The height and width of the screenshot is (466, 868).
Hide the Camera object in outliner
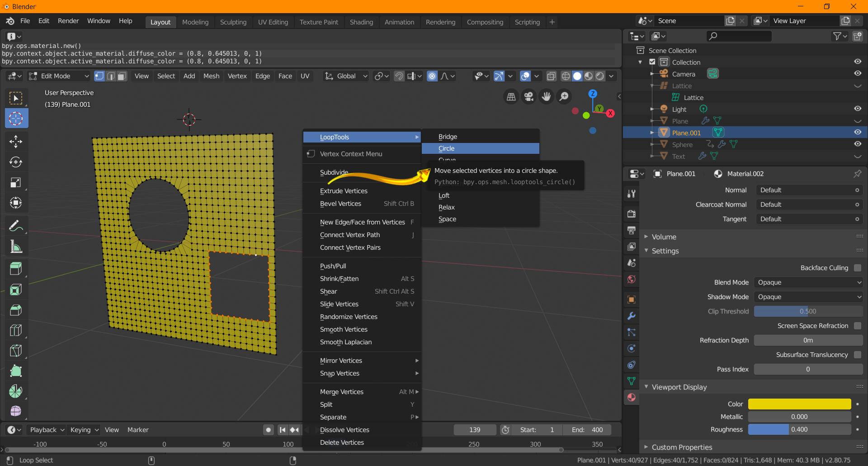pos(857,73)
